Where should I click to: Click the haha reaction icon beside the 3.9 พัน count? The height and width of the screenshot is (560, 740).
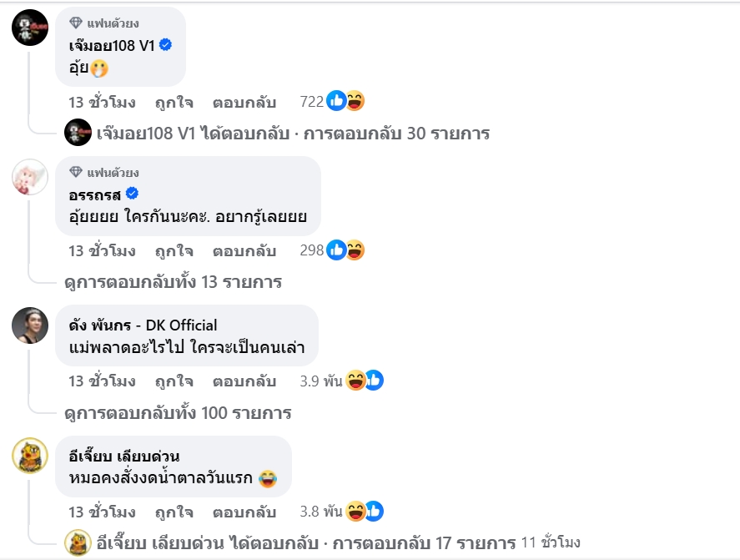coord(354,380)
